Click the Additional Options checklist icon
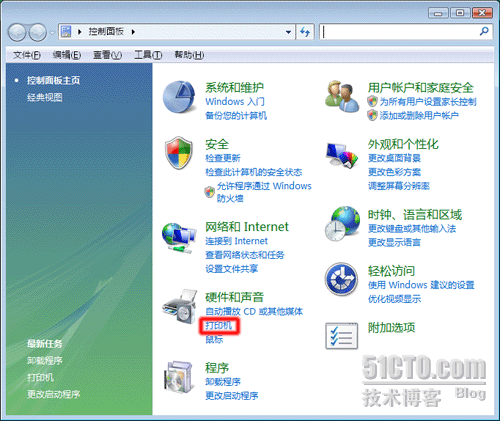500x421 pixels. click(342, 336)
